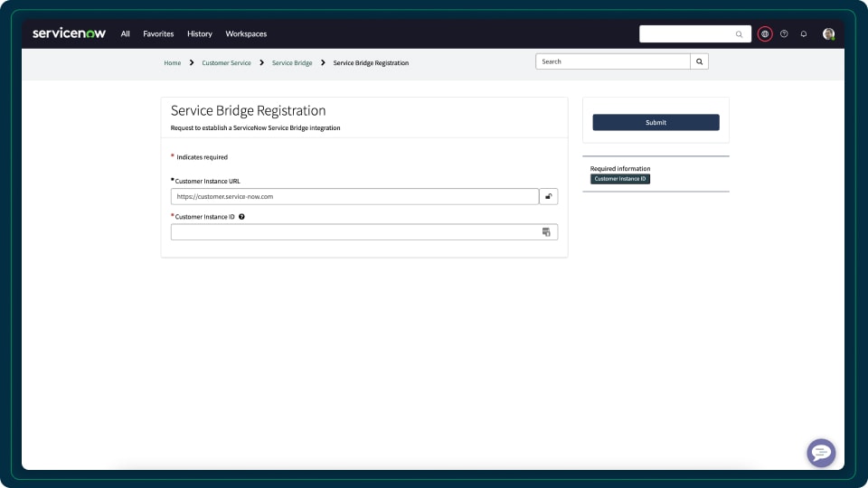
Task: Open the History menu
Action: [200, 34]
